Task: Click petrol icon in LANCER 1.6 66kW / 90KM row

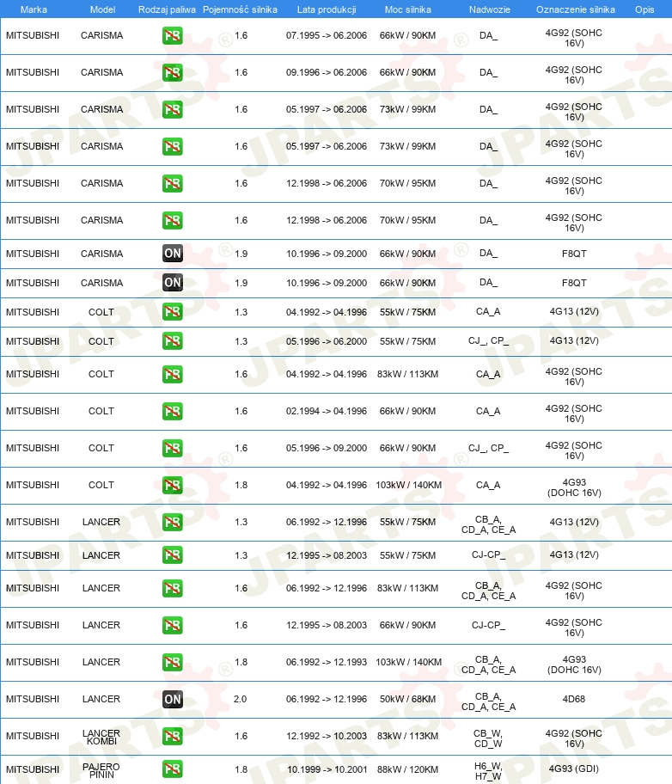Action: [x=173, y=625]
